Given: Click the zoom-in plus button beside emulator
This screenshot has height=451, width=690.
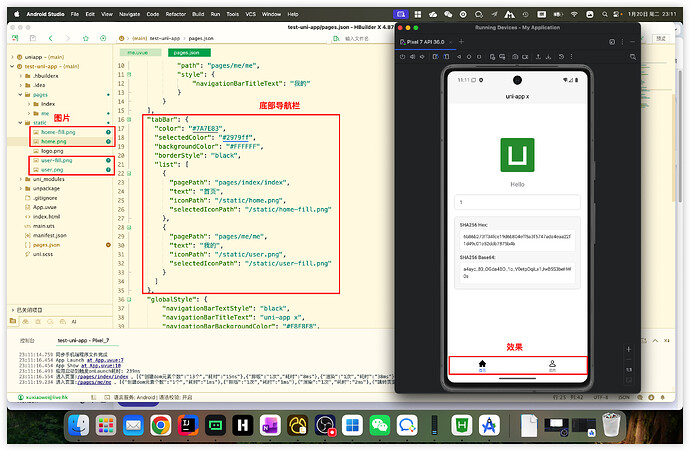Looking at the screenshot, I should [629, 349].
